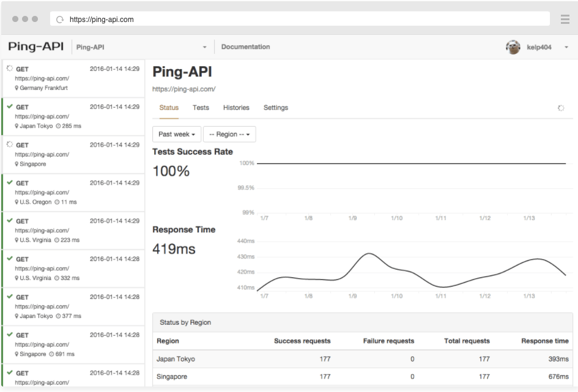578x392 pixels.
Task: Click pending spinner on Singapore 14:29 request
Action: pyautogui.click(x=10, y=144)
